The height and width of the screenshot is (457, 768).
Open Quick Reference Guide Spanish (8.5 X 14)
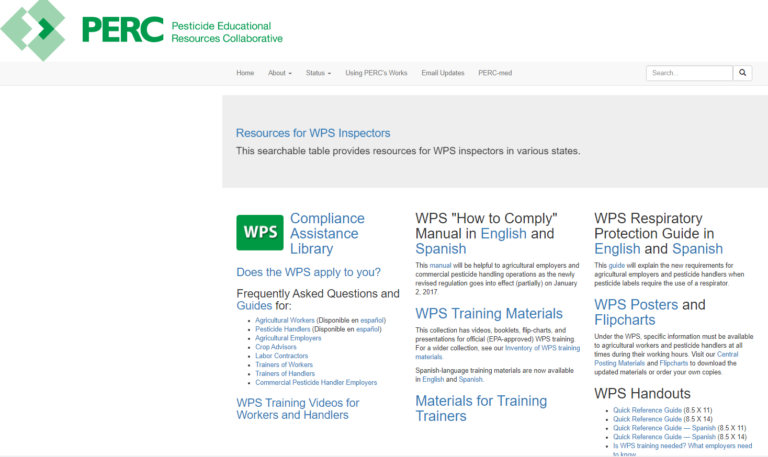(664, 437)
